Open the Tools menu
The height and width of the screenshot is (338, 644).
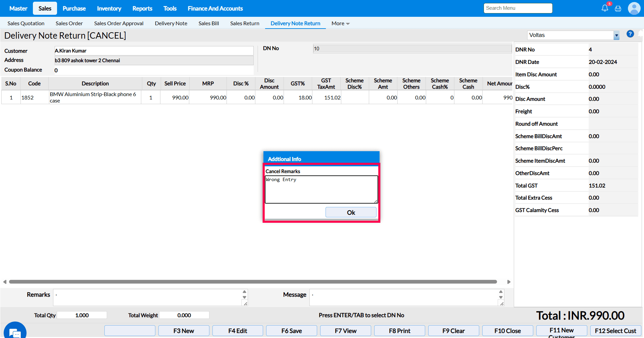coord(170,8)
